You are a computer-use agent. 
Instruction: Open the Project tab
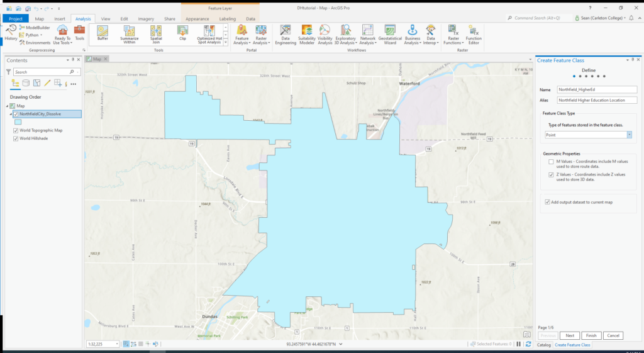point(16,18)
